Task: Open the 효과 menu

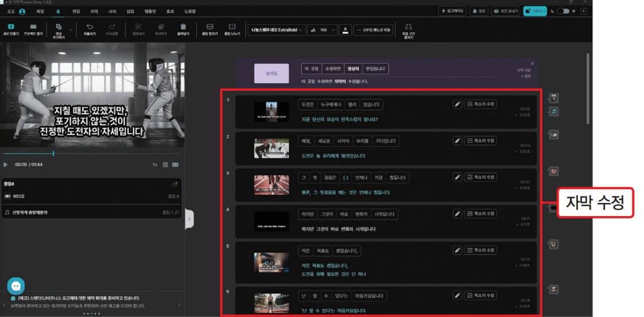Action: click(170, 11)
